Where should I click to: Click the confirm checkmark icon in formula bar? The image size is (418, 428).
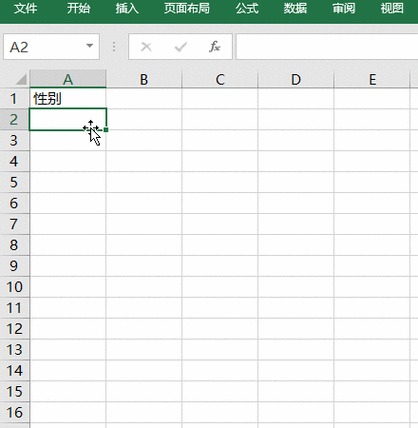pyautogui.click(x=181, y=47)
